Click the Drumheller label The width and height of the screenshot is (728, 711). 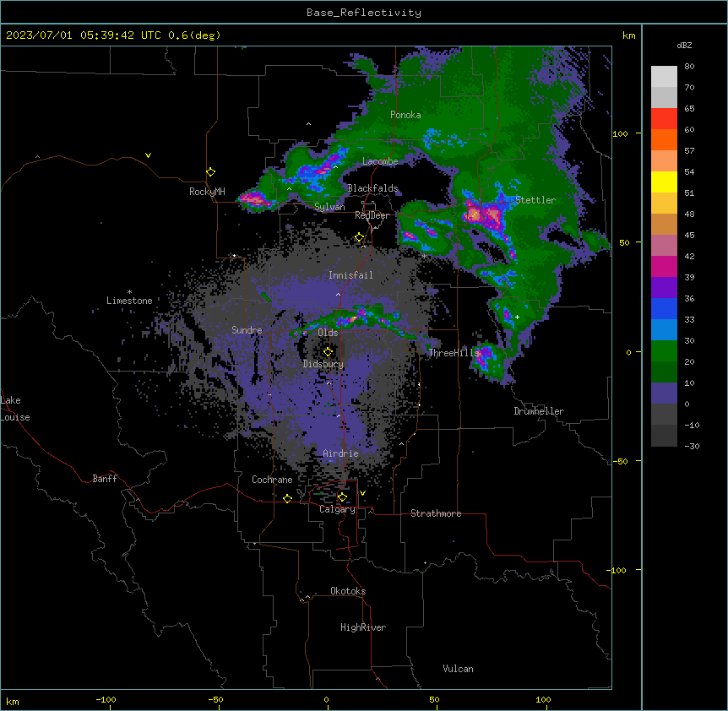coord(539,411)
